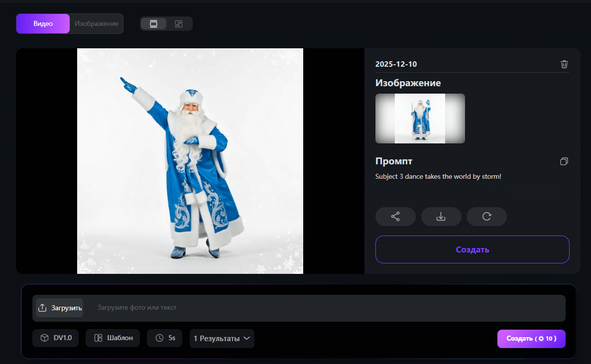Click the share icon button
Image resolution: width=591 pixels, height=364 pixels.
395,217
